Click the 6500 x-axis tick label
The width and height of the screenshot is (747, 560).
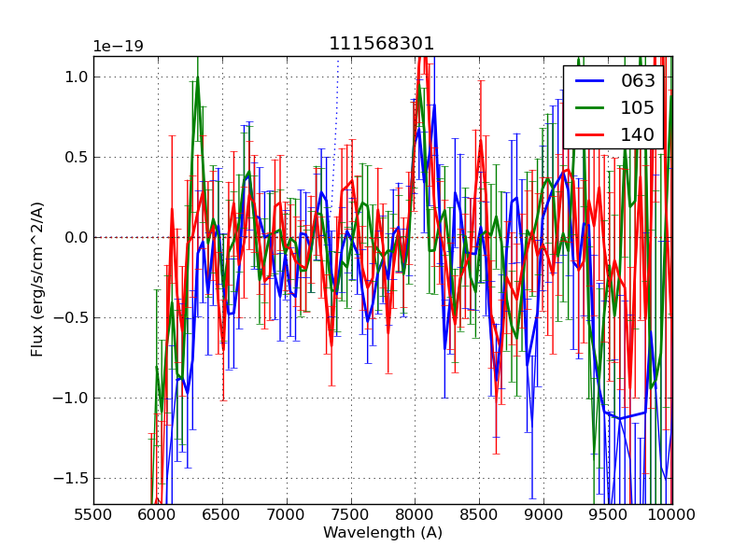(222, 515)
